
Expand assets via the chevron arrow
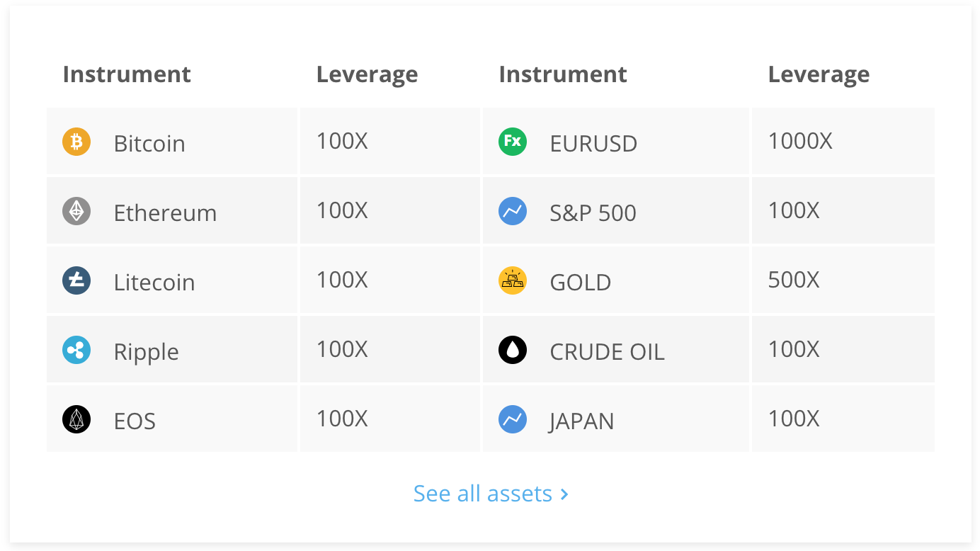[x=564, y=494]
